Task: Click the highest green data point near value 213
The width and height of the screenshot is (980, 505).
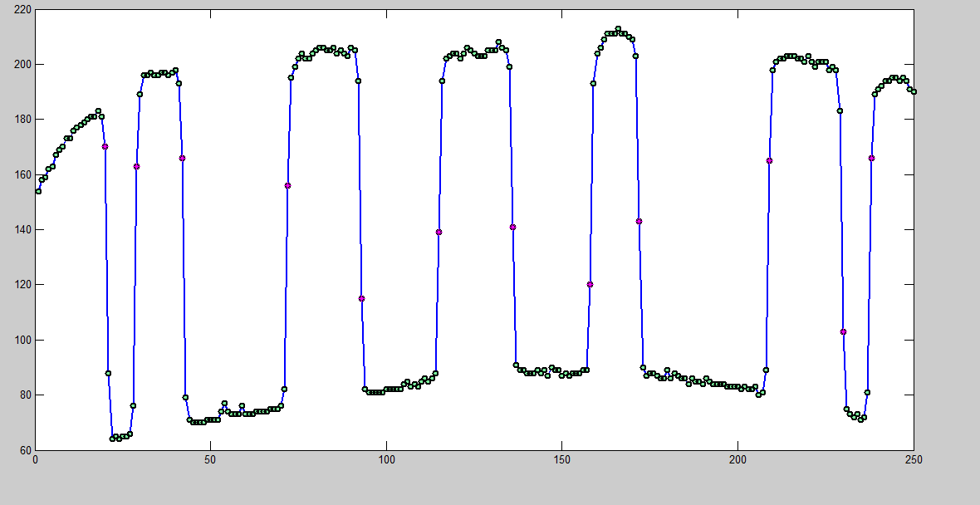Action: point(618,28)
